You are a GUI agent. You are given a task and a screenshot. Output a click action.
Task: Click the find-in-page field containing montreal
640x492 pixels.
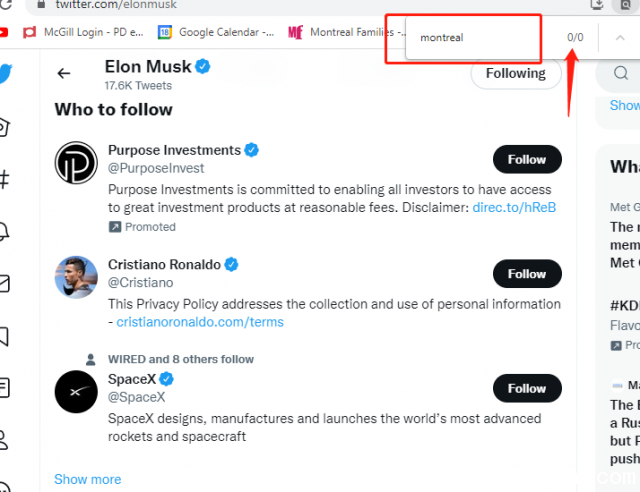pyautogui.click(x=473, y=38)
